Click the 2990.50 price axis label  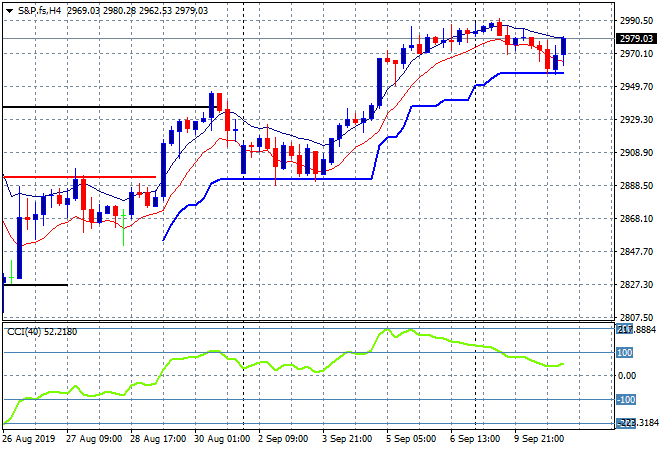pyautogui.click(x=636, y=21)
